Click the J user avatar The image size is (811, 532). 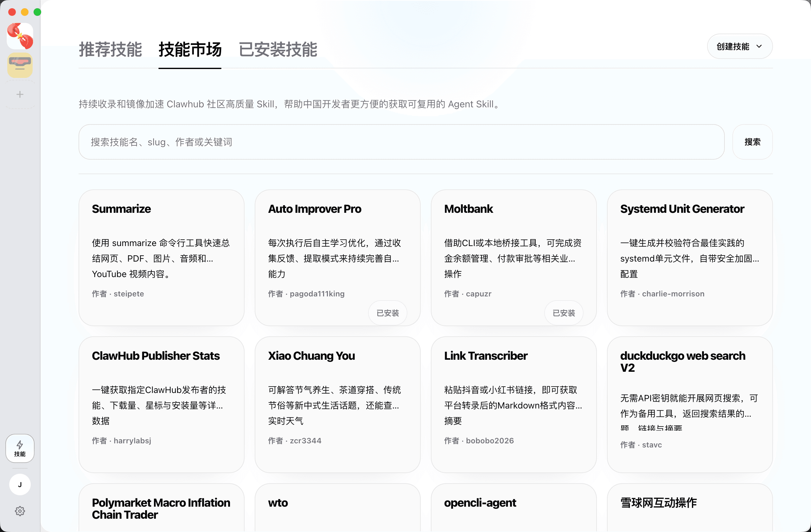coord(20,484)
